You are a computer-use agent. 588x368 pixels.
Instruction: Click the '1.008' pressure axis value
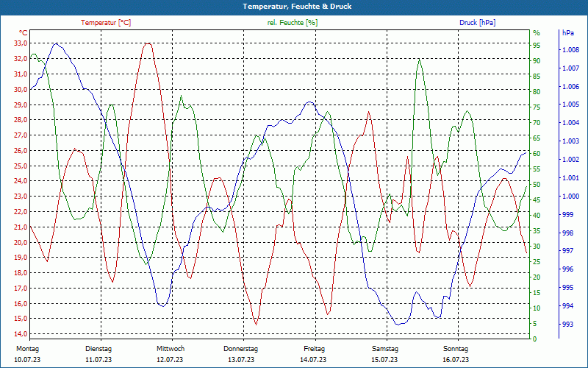tap(571, 49)
